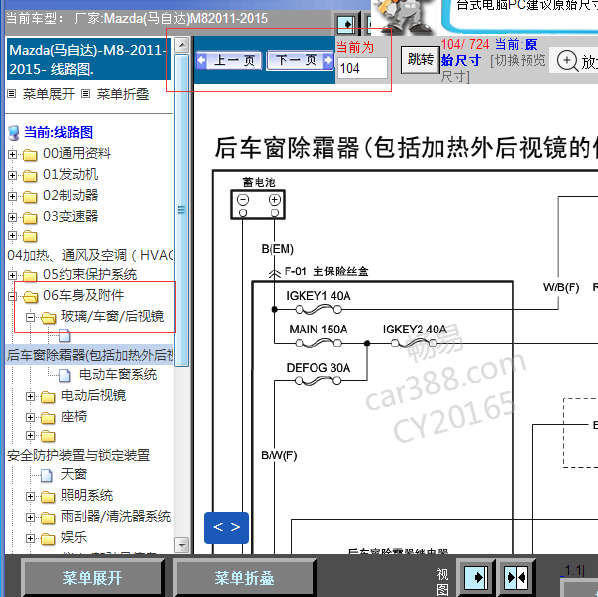
Task: Click the 天窗 document icon
Action: [x=47, y=475]
